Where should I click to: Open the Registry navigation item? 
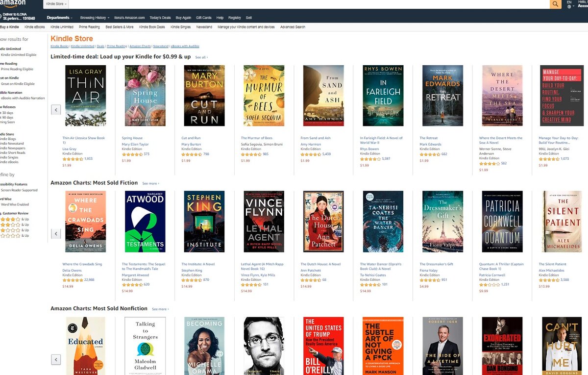pyautogui.click(x=235, y=18)
